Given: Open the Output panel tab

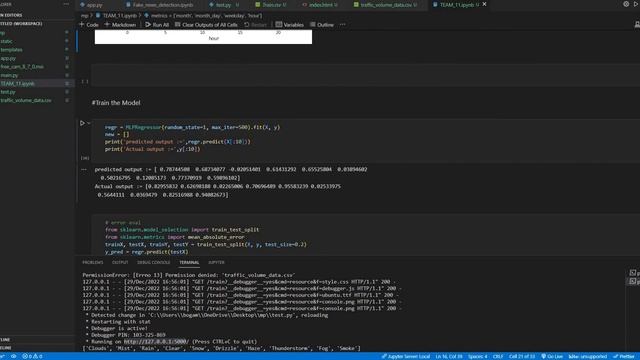Looking at the screenshot, I should point(120,262).
